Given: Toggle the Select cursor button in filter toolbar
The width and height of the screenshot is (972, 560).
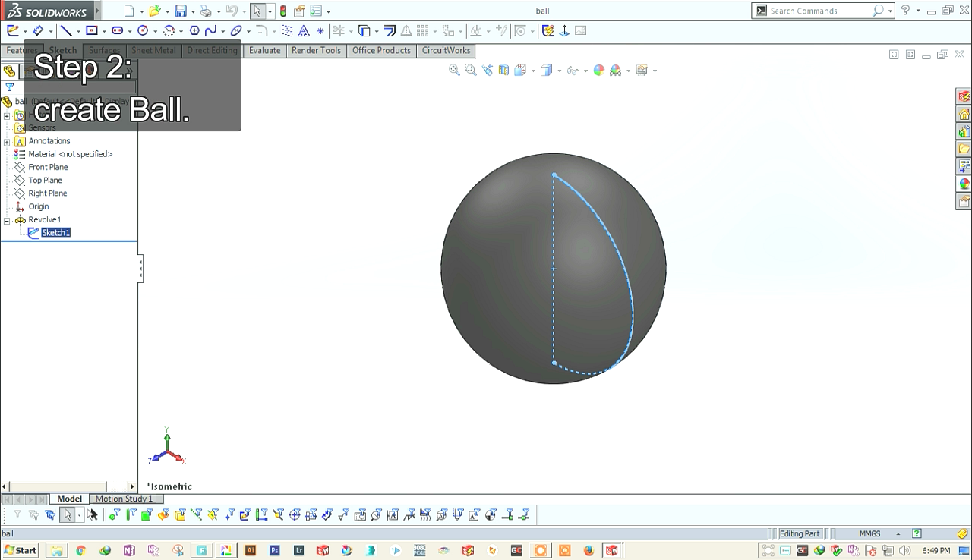Looking at the screenshot, I should (68, 514).
